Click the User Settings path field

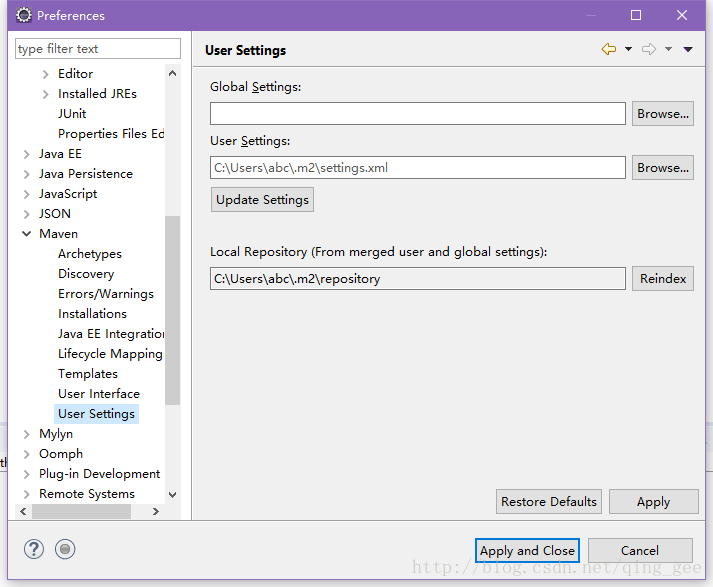pyautogui.click(x=417, y=168)
